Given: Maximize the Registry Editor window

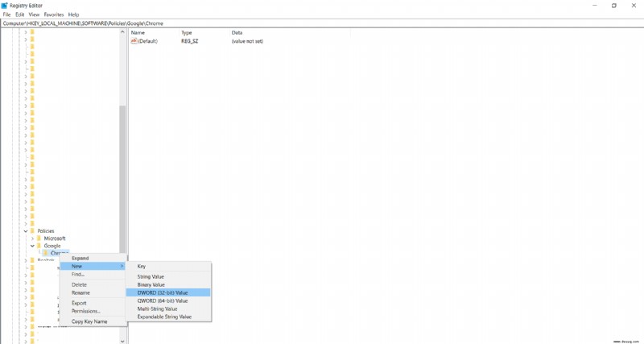Looking at the screenshot, I should [614, 6].
